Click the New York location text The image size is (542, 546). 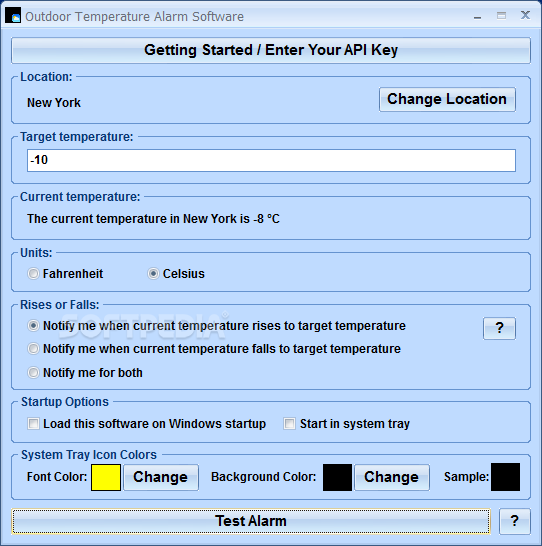(54, 103)
